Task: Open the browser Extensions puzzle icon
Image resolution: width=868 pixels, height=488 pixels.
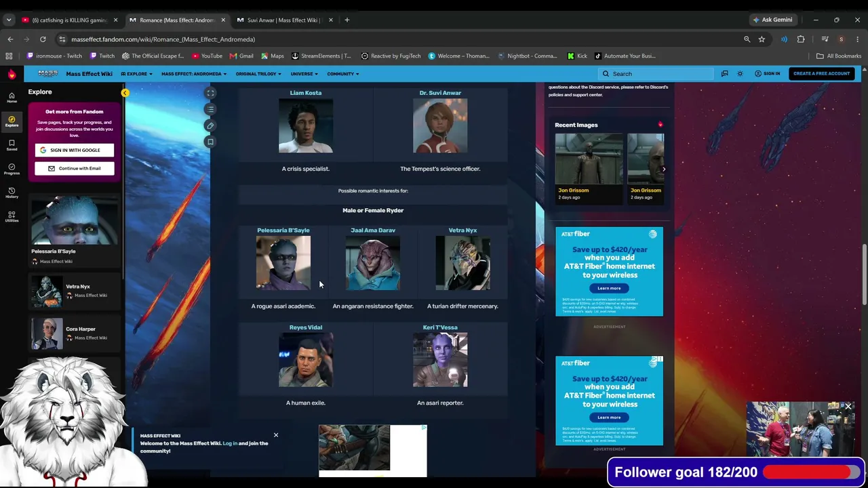Action: [x=801, y=39]
